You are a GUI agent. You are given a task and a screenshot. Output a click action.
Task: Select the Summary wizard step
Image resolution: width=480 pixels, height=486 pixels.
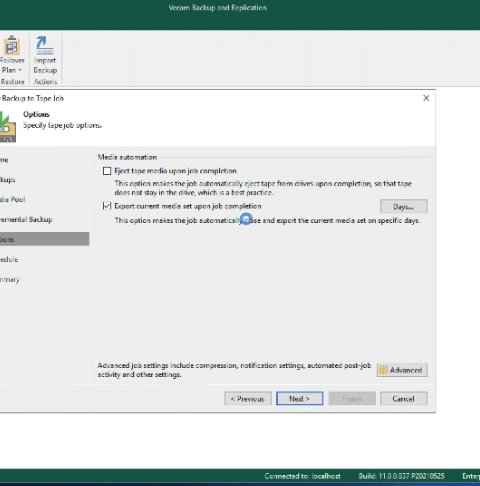(10, 279)
